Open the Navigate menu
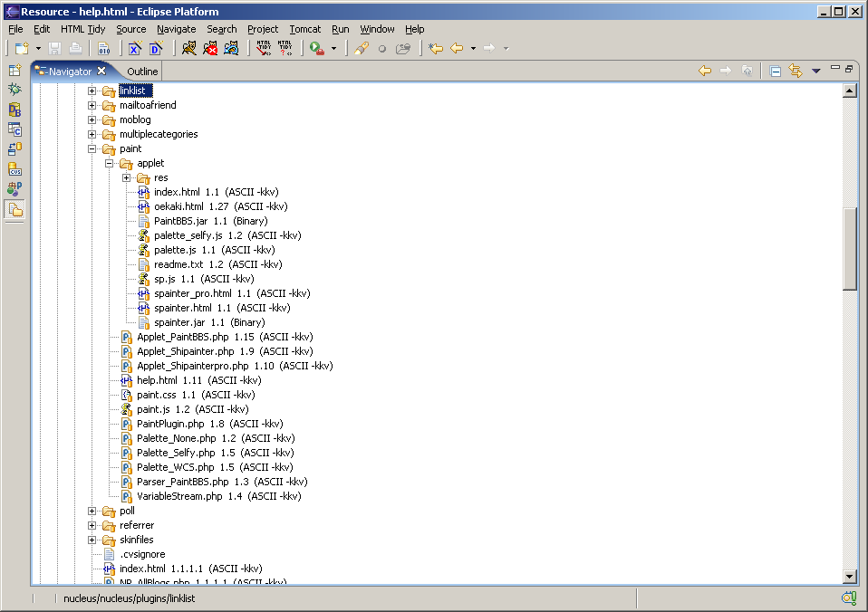 [176, 29]
